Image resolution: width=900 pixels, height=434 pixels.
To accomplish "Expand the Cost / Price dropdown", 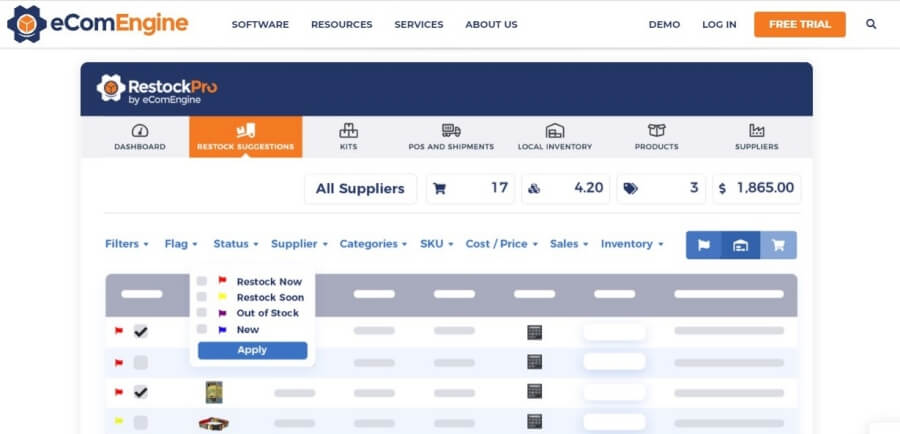I will tap(502, 244).
